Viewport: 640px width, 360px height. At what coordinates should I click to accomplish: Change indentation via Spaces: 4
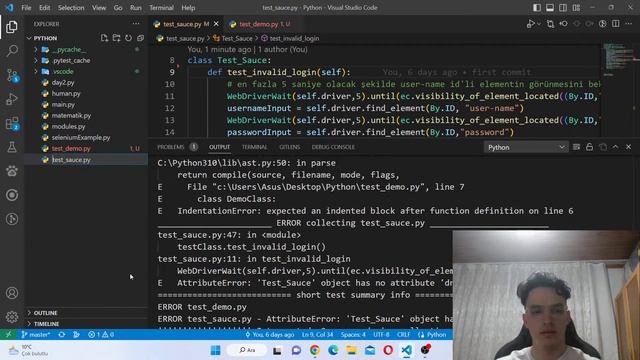pos(353,335)
